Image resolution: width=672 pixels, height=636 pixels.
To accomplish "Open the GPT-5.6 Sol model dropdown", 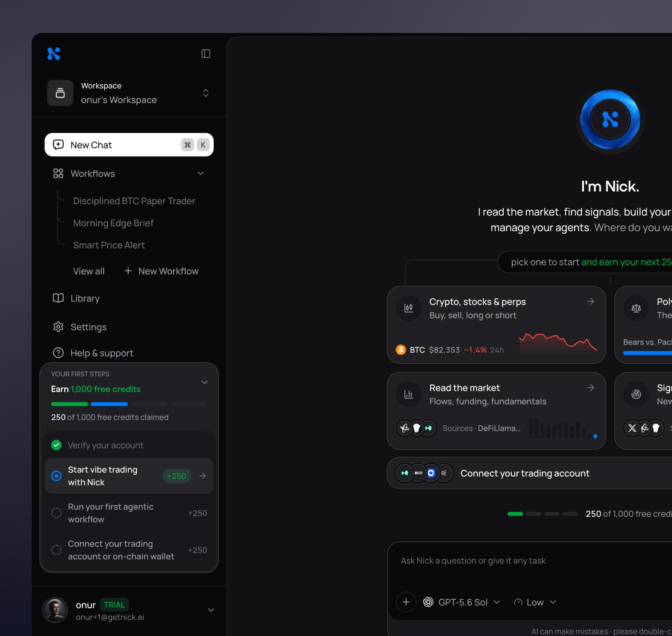I will coord(462,602).
